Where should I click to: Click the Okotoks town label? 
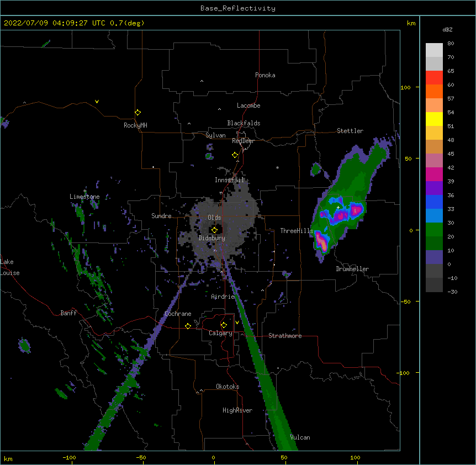click(x=228, y=387)
